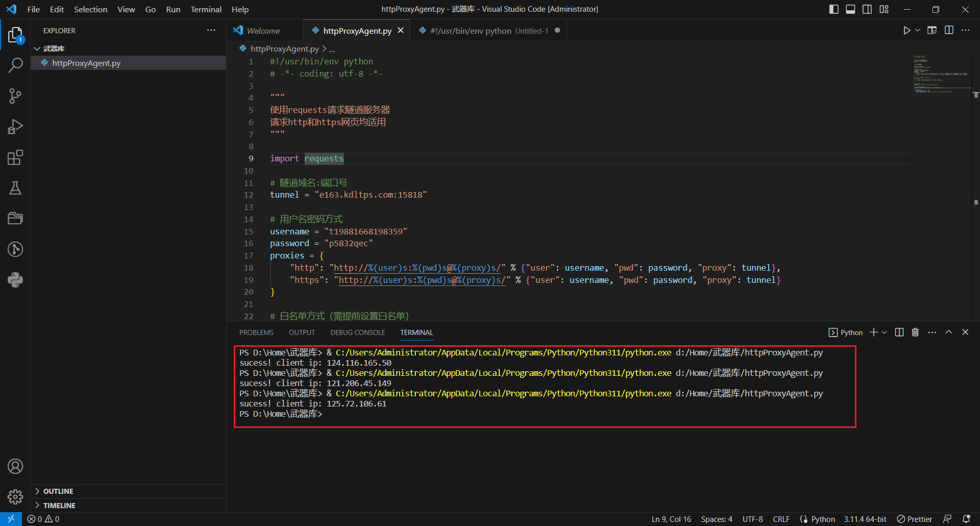This screenshot has width=980, height=526.
Task: Click the Spaces: 4 indentation setting
Action: (716, 519)
